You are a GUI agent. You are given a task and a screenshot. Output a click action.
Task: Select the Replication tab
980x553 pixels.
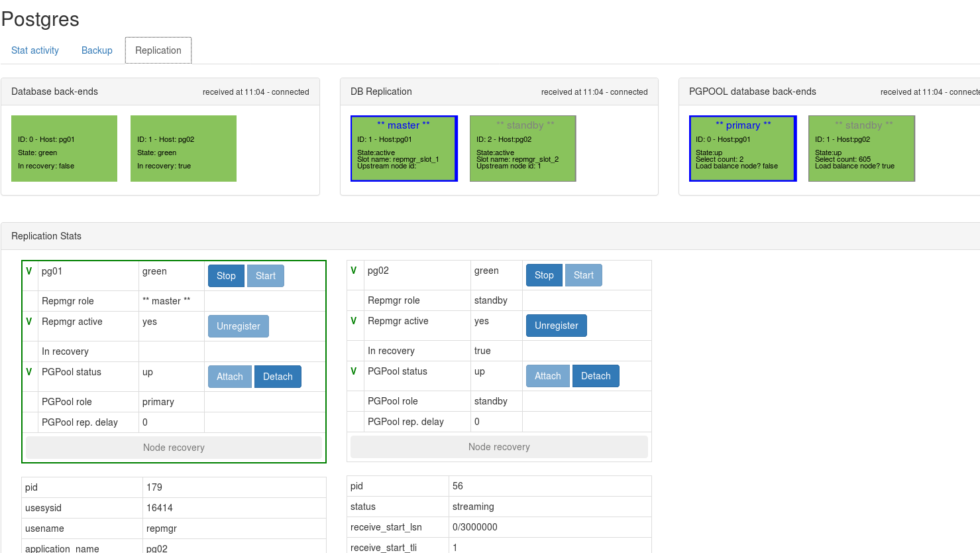tap(158, 50)
